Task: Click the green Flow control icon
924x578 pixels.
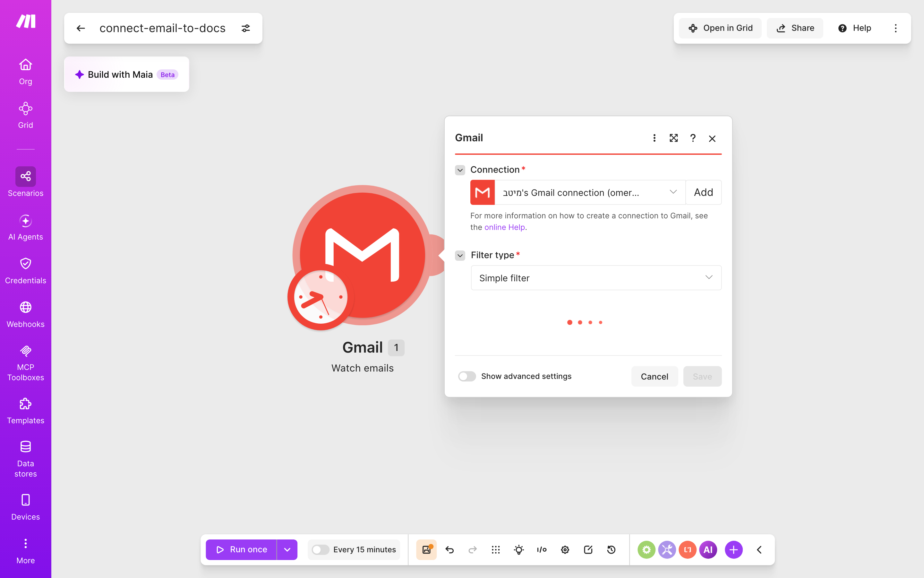Action: coord(646,550)
